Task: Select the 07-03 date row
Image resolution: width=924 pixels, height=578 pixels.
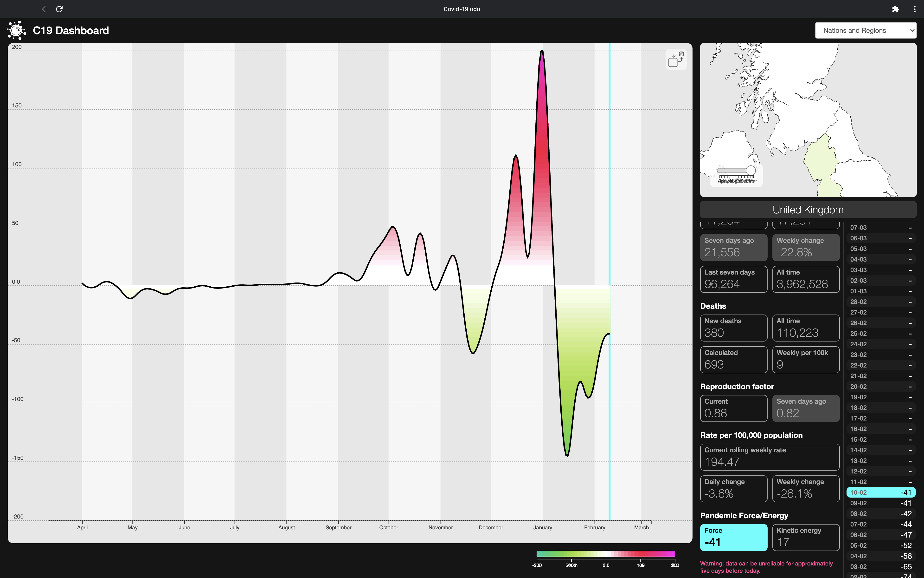Action: [881, 227]
